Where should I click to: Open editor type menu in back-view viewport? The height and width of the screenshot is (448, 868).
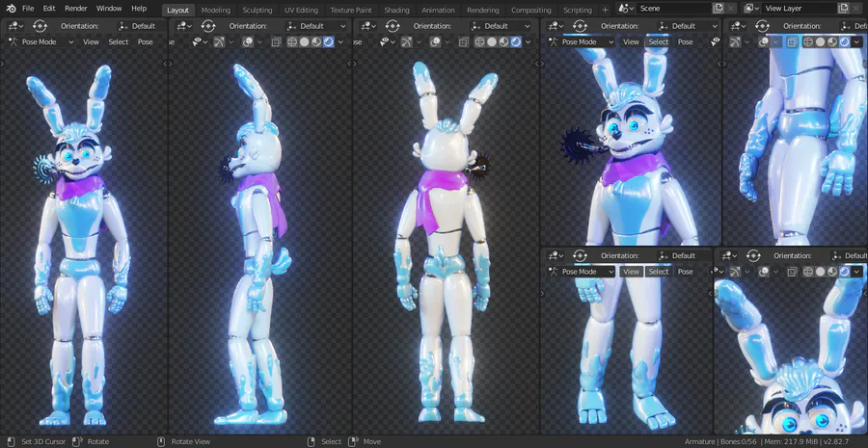(368, 26)
